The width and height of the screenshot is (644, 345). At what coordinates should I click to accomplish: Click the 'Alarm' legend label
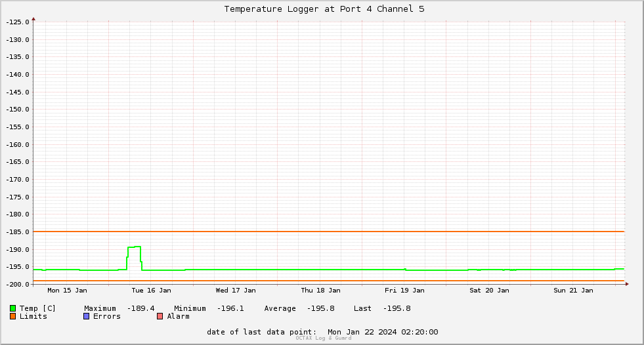(x=178, y=316)
